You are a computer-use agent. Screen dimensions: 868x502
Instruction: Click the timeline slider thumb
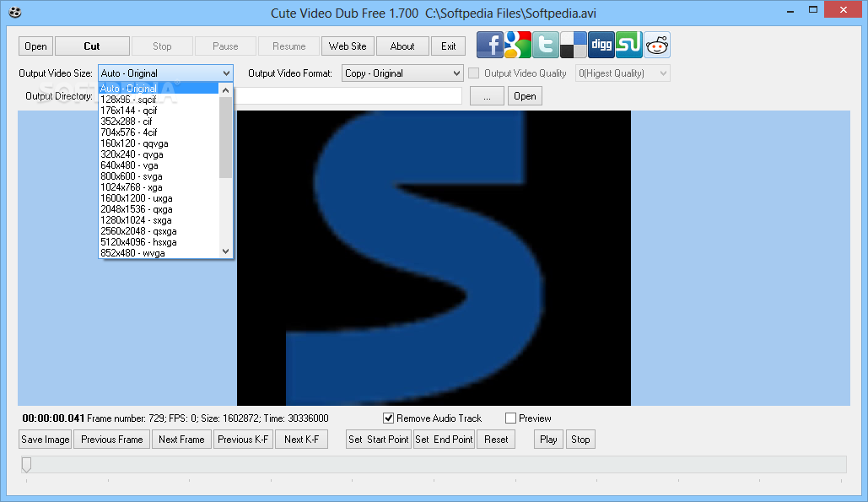[x=26, y=465]
